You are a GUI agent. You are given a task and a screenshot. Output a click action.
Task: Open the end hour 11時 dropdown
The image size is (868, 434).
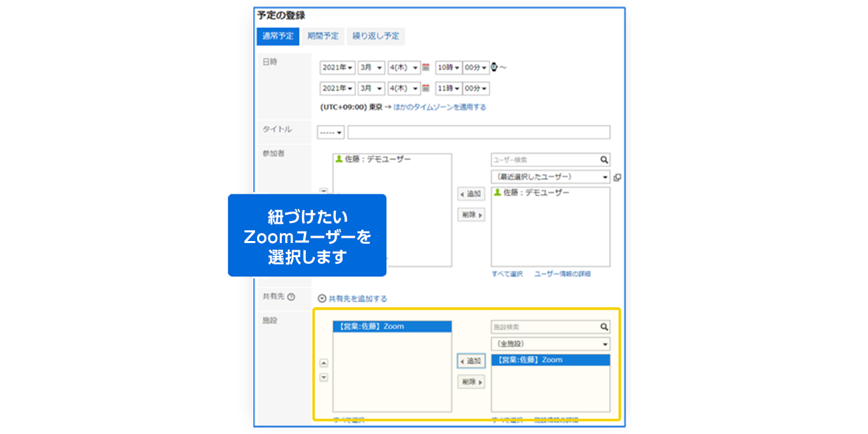[448, 88]
